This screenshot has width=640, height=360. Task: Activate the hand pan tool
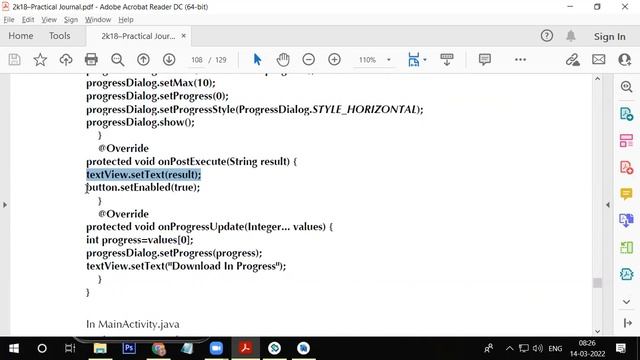tap(283, 60)
